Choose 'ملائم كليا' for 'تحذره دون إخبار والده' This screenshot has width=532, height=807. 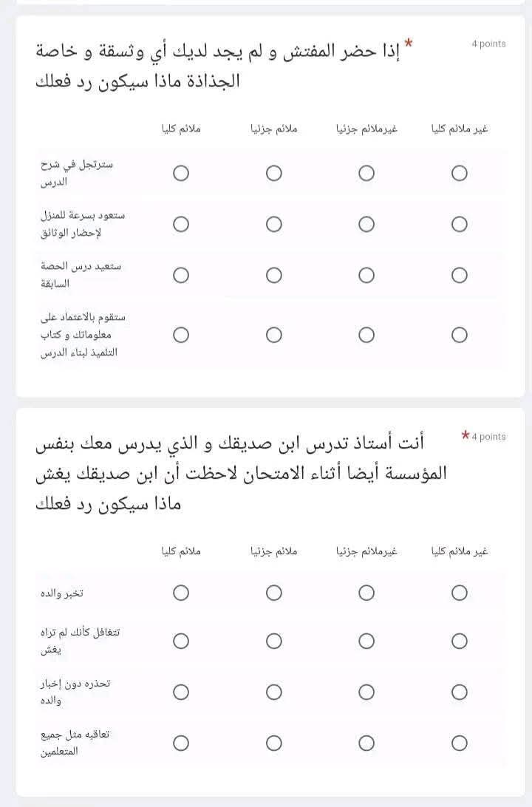(181, 692)
